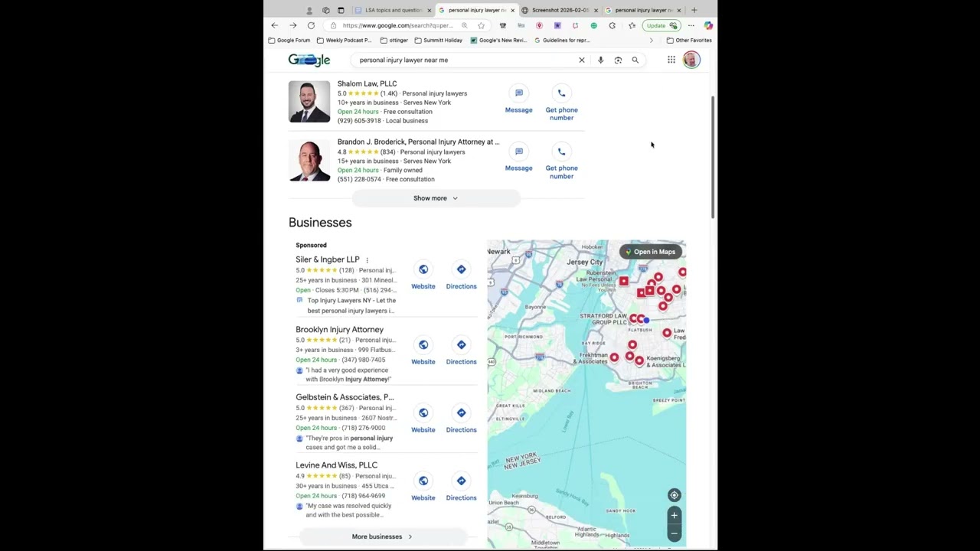Open browser settings and more menu
980x551 pixels.
(x=691, y=25)
